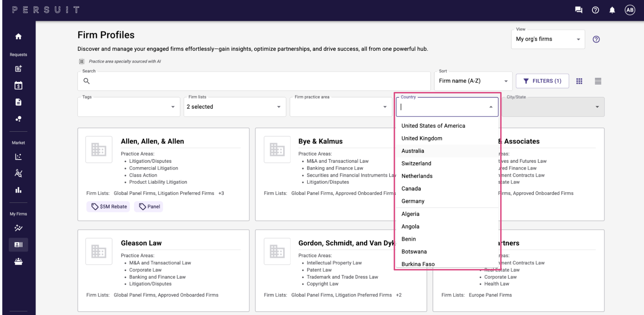Viewport: 644px width, 315px height.
Task: Open the Sort Firm name (A-Z) dropdown
Action: 473,81
